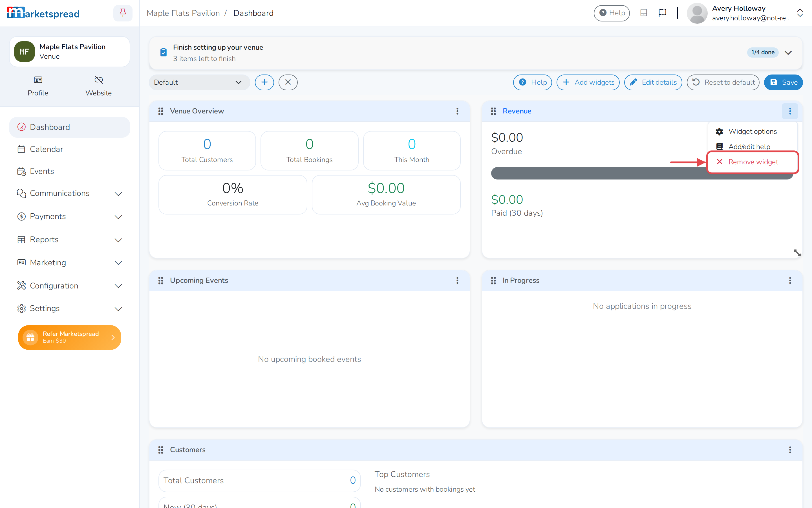
Task: Expand the Reports section
Action: (x=69, y=240)
